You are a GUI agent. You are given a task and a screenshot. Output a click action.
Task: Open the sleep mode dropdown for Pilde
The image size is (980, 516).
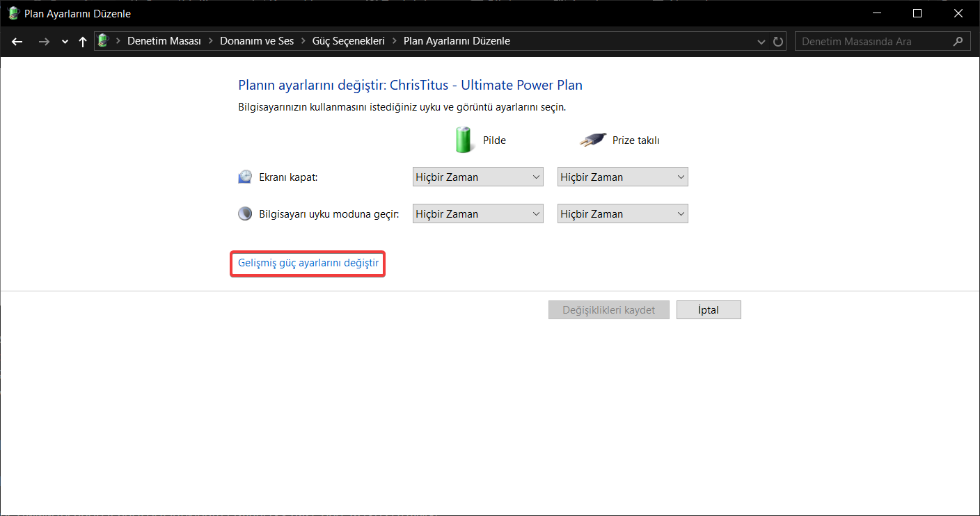coord(478,213)
